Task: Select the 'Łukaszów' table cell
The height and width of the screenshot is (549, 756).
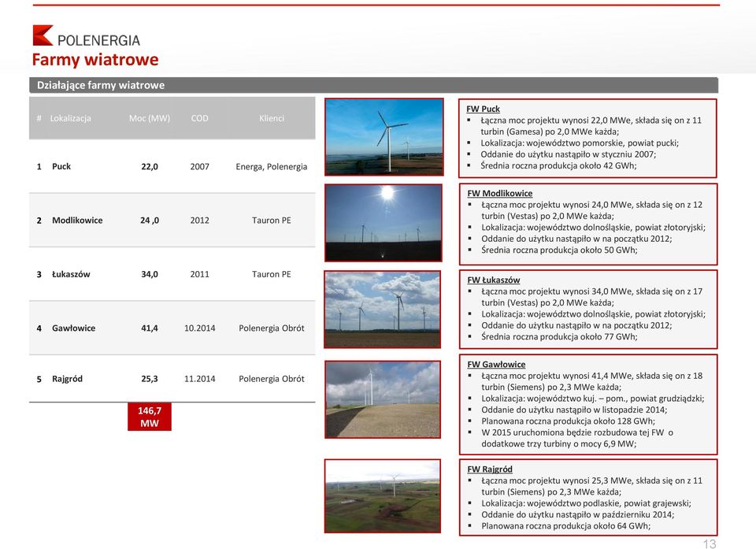Action: (x=71, y=274)
